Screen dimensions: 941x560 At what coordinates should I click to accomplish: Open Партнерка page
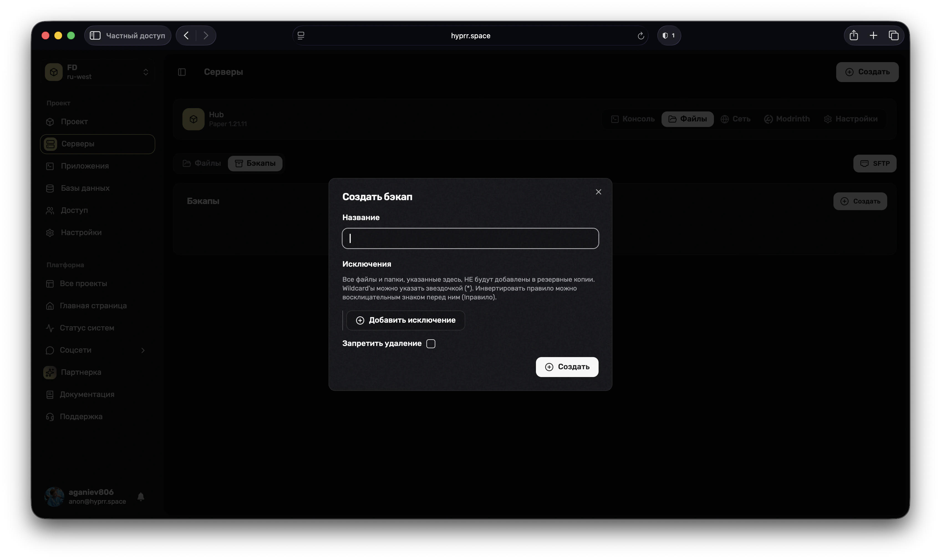(x=97, y=372)
